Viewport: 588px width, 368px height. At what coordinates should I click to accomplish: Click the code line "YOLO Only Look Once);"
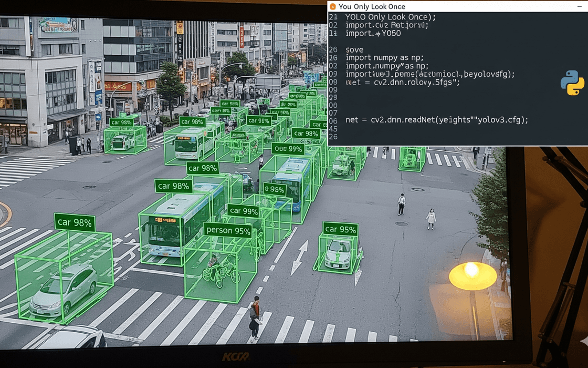pyautogui.click(x=391, y=17)
